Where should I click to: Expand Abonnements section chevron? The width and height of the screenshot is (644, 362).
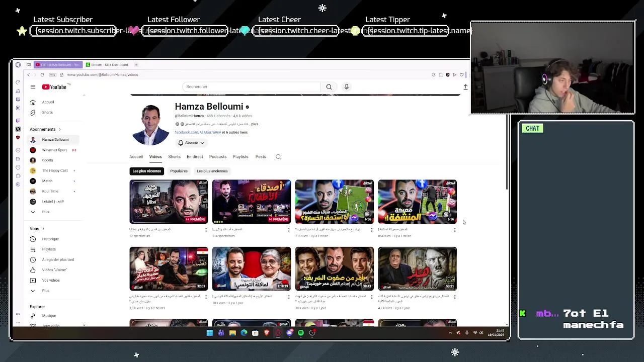coord(59,130)
